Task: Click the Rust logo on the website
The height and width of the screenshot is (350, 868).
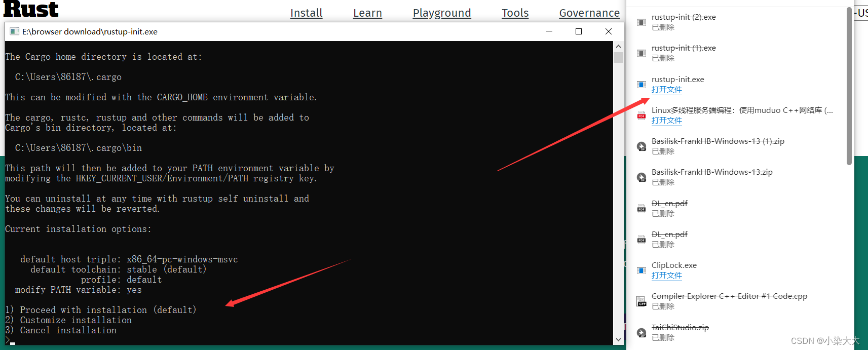Action: [x=31, y=9]
